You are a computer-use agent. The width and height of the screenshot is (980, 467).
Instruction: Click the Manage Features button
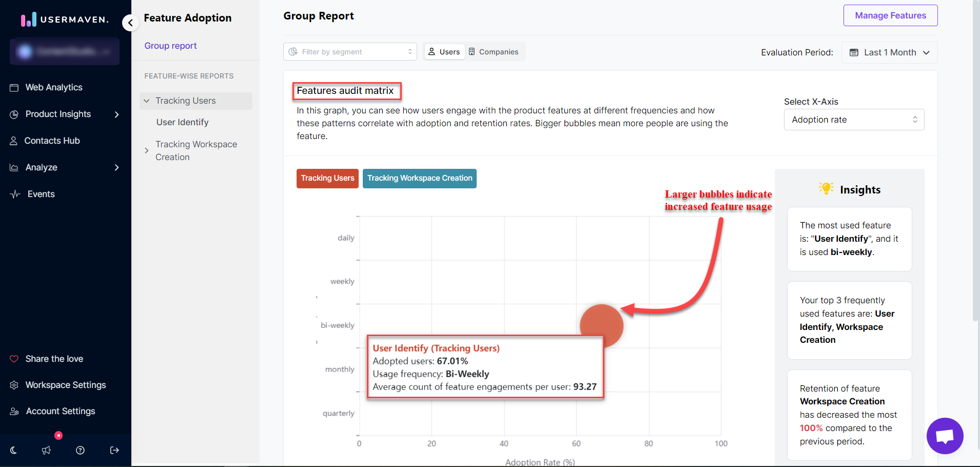(890, 15)
